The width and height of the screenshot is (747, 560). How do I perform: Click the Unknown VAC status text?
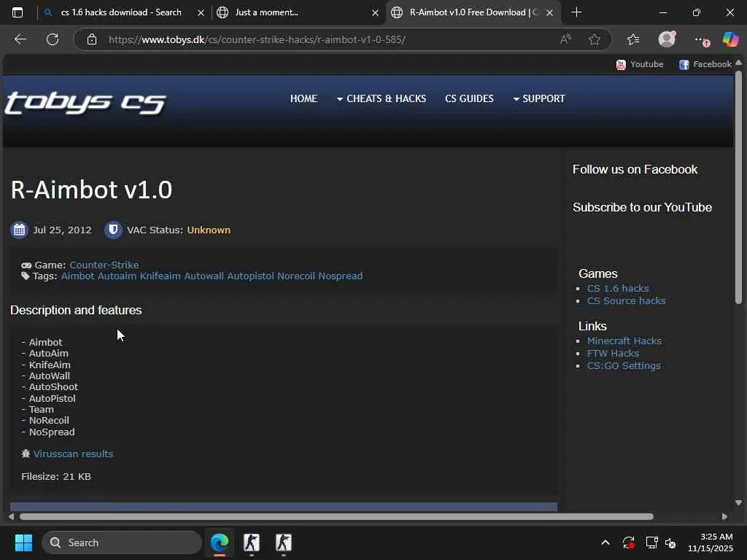pos(209,230)
